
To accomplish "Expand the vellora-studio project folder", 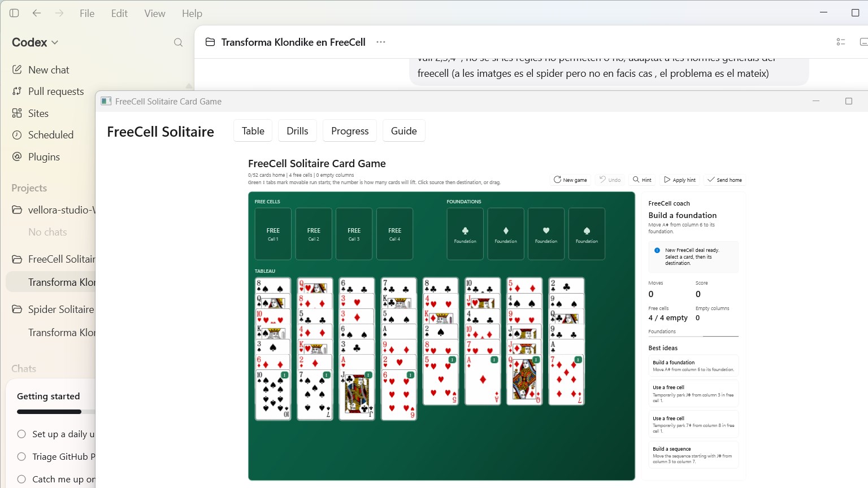I will 17,210.
